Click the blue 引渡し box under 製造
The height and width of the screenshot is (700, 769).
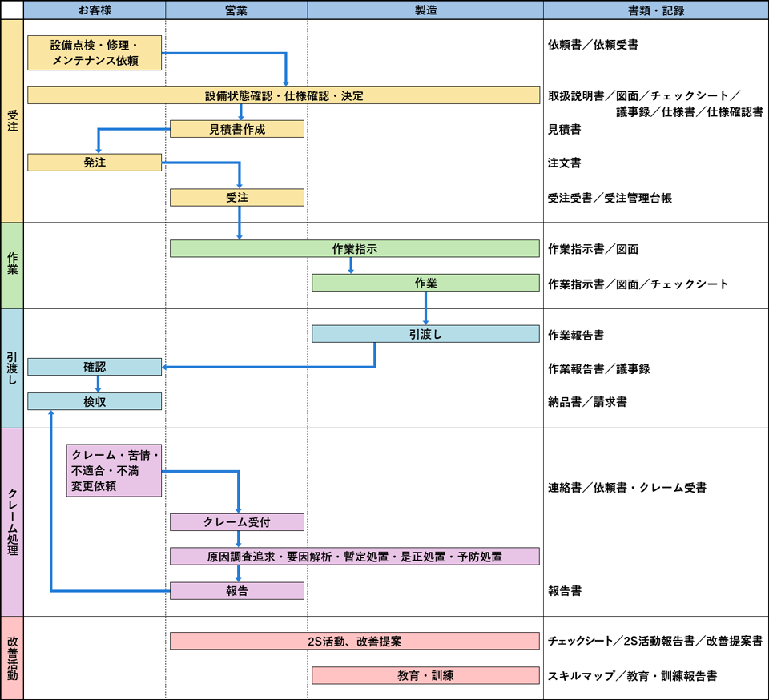pos(425,334)
